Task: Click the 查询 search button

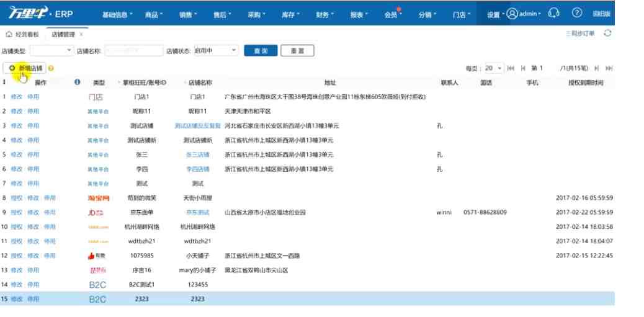Action: (x=261, y=50)
